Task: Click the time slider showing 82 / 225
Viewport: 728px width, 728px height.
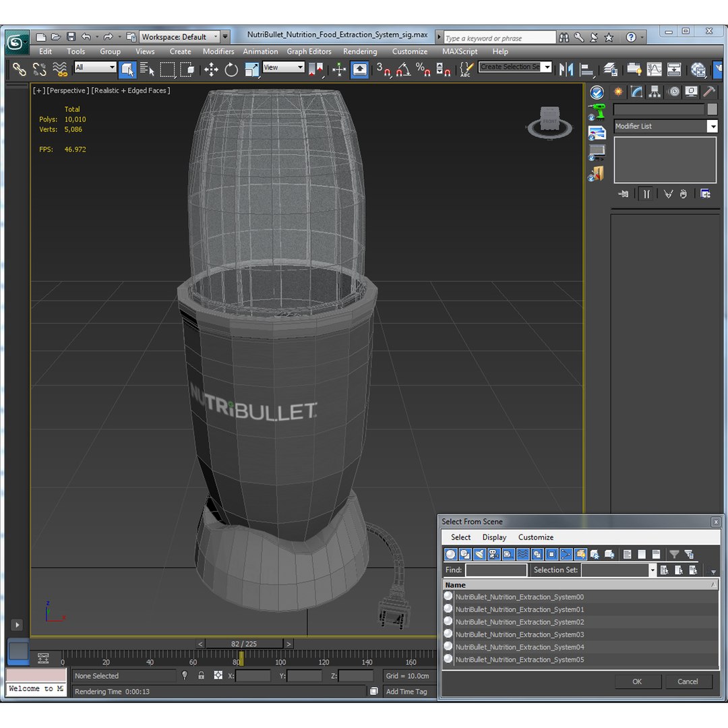Action: 244,644
